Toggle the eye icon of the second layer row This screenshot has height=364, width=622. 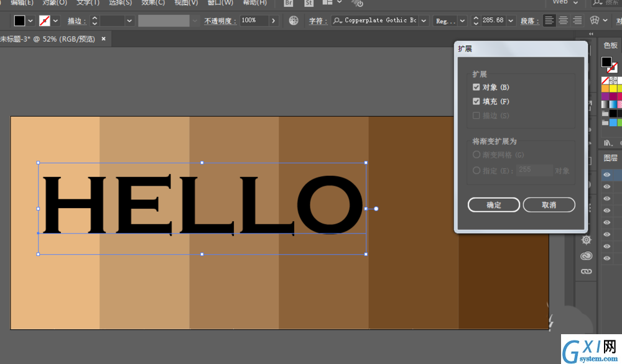click(x=607, y=186)
